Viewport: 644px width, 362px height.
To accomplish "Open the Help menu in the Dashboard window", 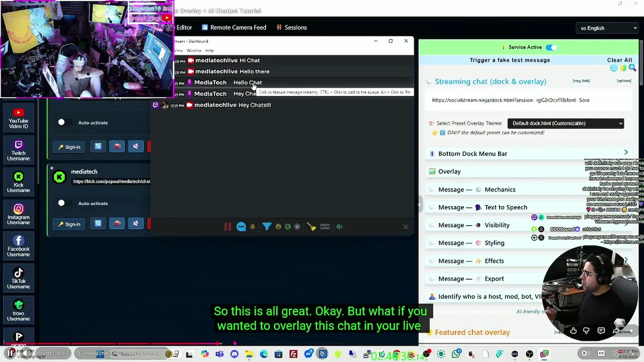I will tap(209, 51).
